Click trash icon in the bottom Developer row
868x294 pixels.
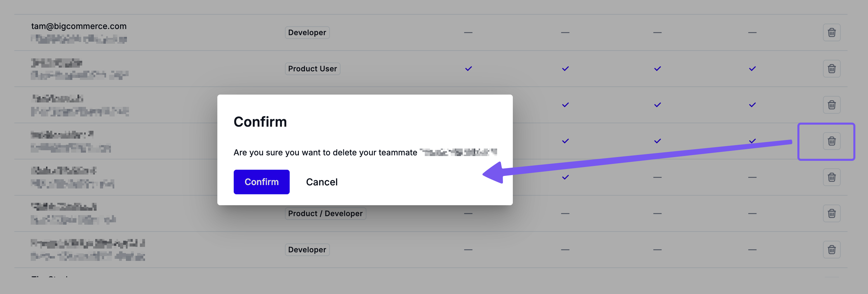coord(831,250)
